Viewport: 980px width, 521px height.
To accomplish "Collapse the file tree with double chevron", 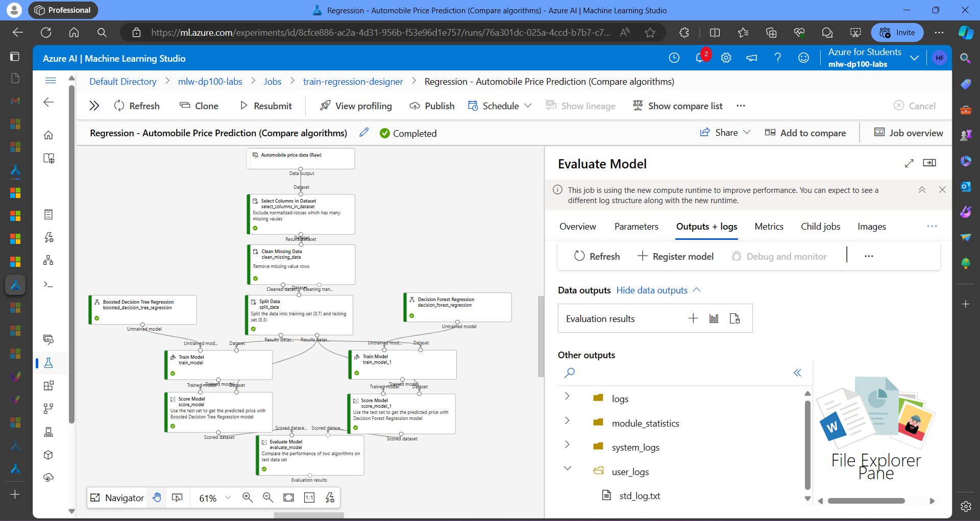I will [797, 373].
